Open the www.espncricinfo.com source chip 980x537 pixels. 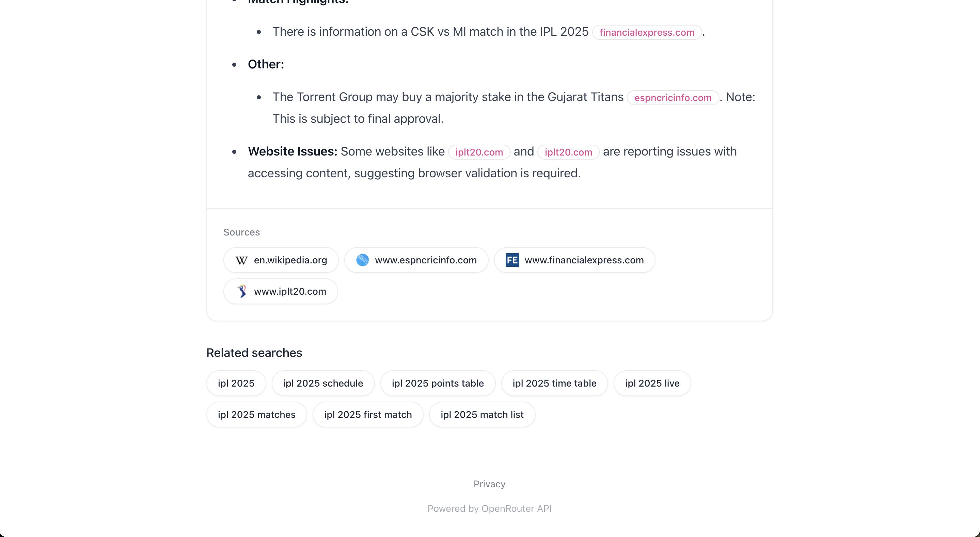click(x=425, y=260)
